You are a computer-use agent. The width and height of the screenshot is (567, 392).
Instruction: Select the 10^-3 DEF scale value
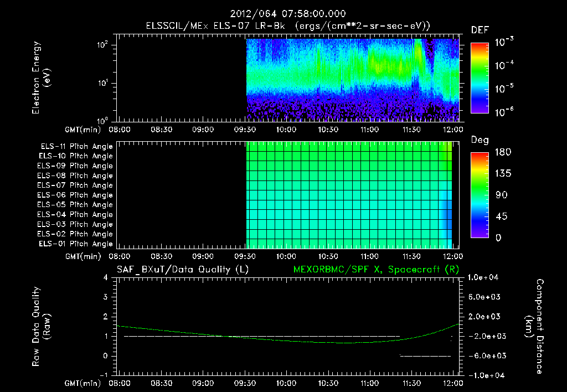pyautogui.click(x=504, y=42)
